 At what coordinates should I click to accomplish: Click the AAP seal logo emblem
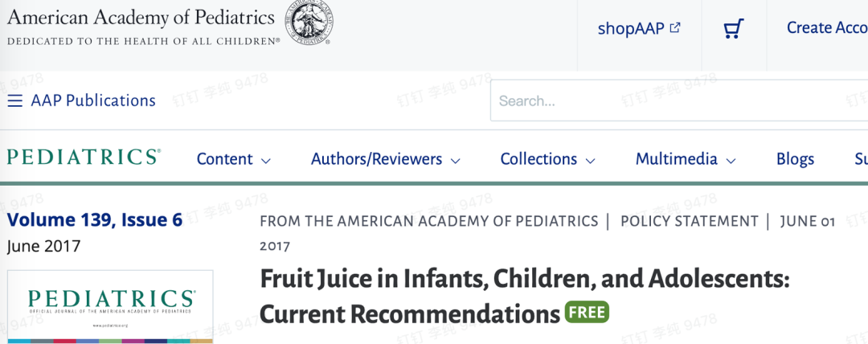[309, 23]
